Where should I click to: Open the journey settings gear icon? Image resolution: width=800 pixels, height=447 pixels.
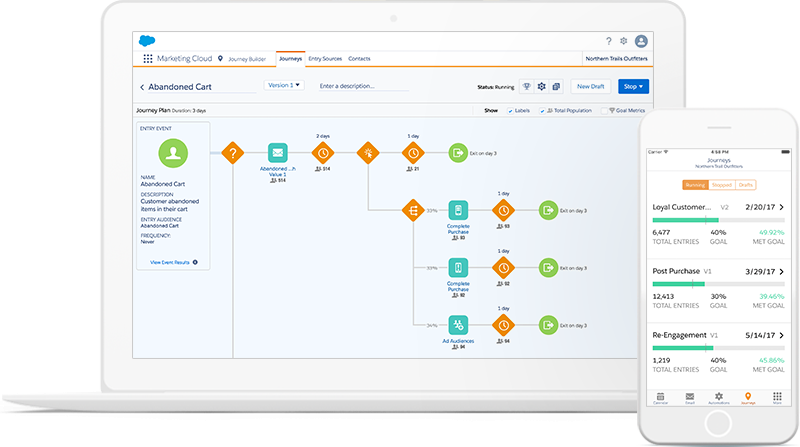[x=541, y=87]
